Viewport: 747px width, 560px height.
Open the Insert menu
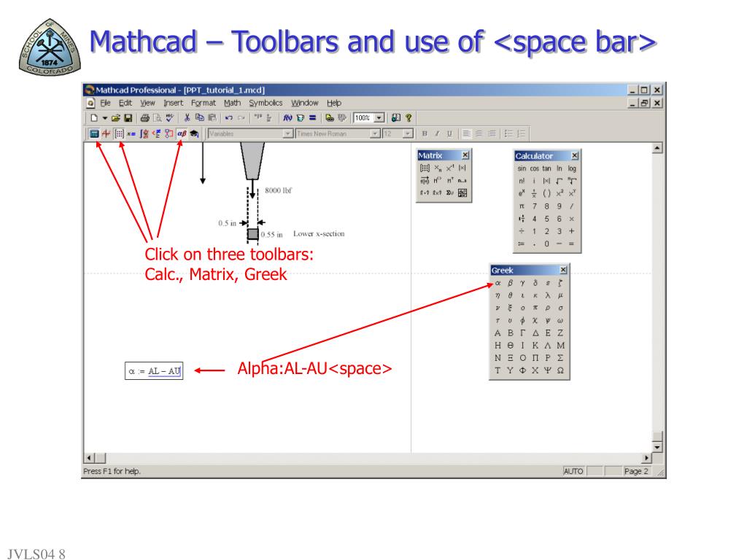[173, 103]
